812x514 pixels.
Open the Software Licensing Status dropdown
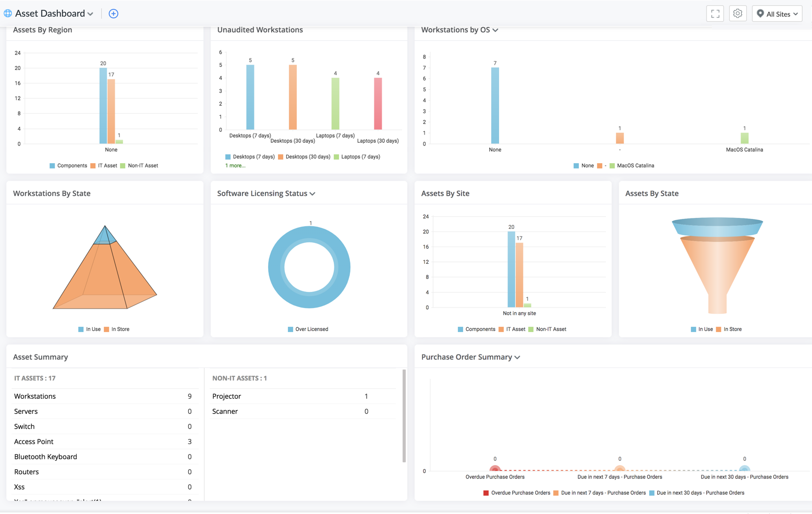(x=312, y=193)
